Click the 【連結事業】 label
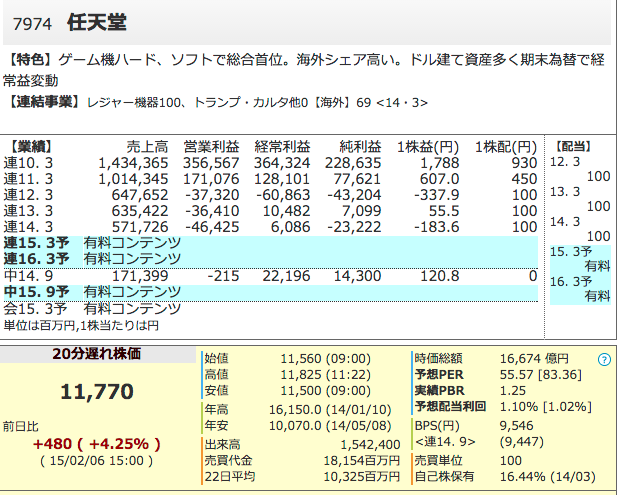The width and height of the screenshot is (617, 495). click(x=42, y=102)
